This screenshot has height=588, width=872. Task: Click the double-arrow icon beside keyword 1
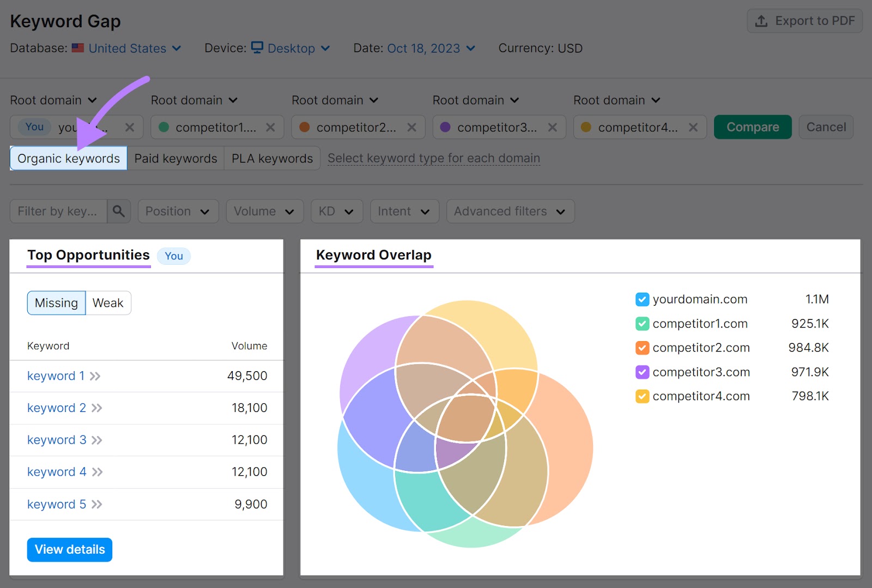[95, 376]
